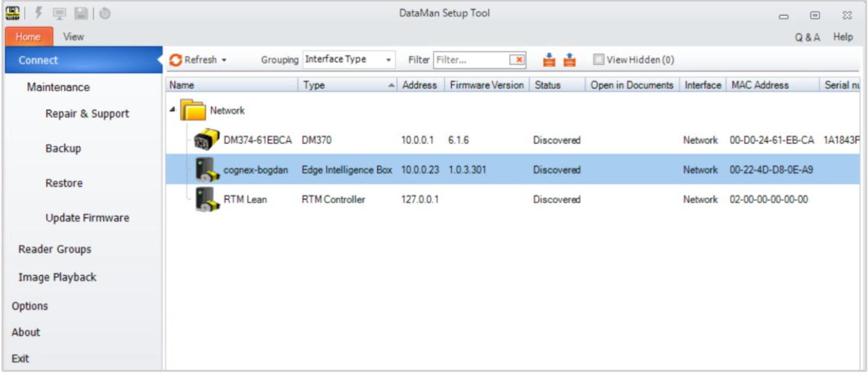The image size is (868, 375).
Task: Open the Grouping Interface Type dropdown
Action: click(x=388, y=60)
